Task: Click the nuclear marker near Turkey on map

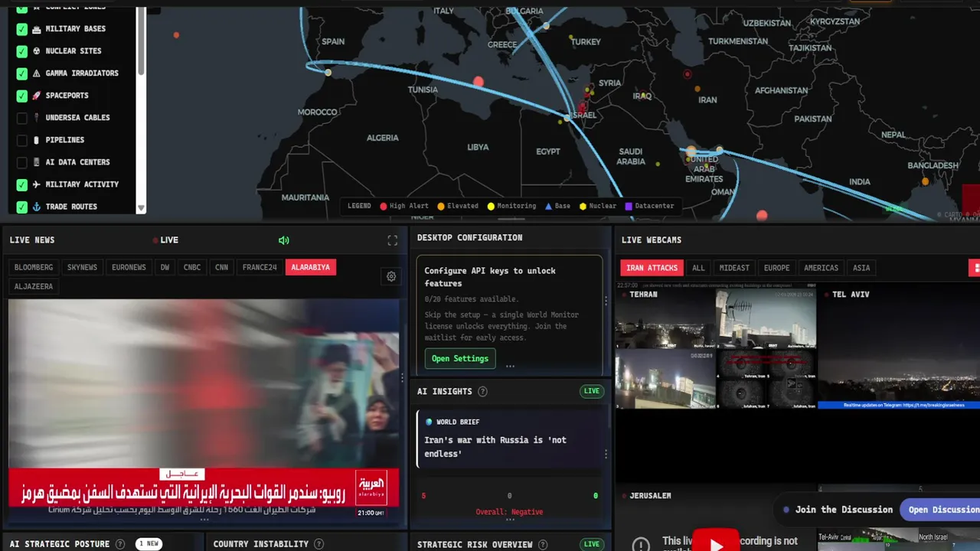Action: coord(571,37)
